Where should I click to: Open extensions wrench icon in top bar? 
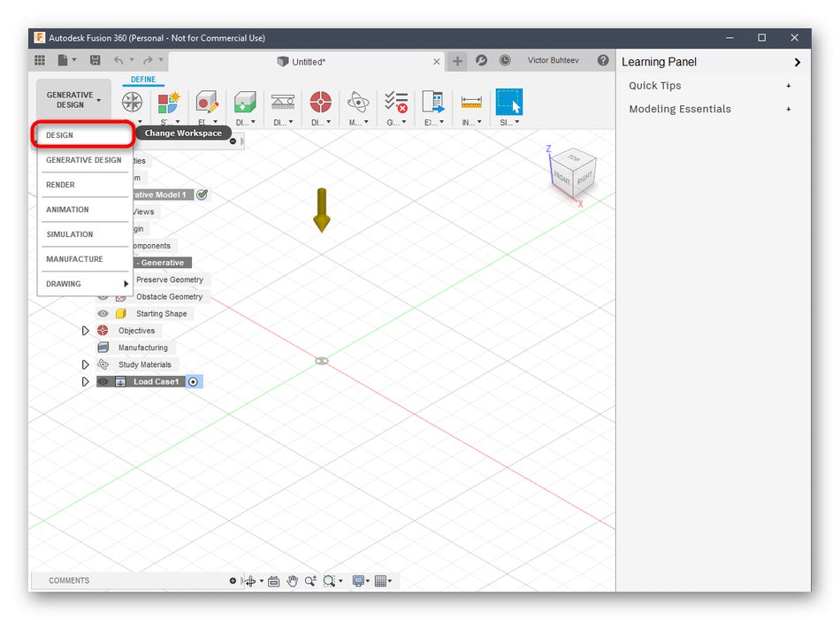coord(481,60)
